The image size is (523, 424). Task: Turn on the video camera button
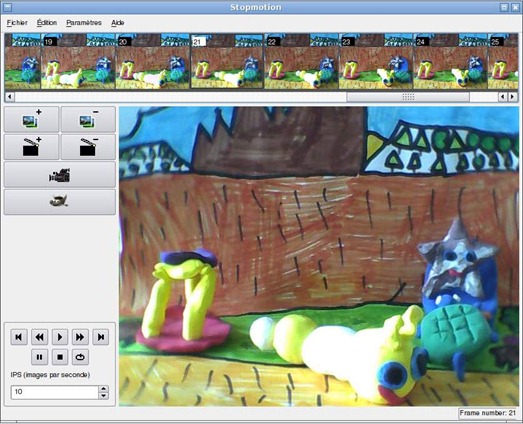click(60, 175)
